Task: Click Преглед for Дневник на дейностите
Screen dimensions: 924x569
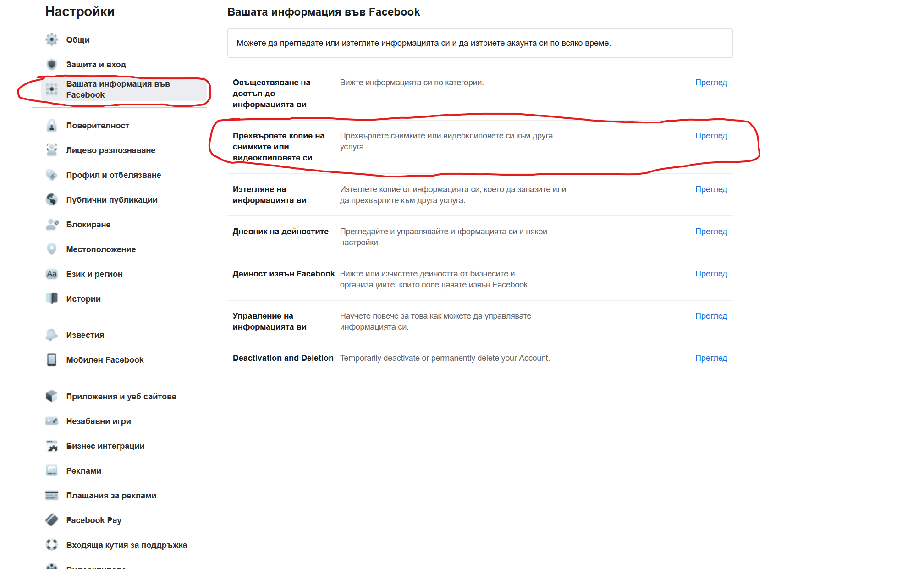Action: pos(711,231)
